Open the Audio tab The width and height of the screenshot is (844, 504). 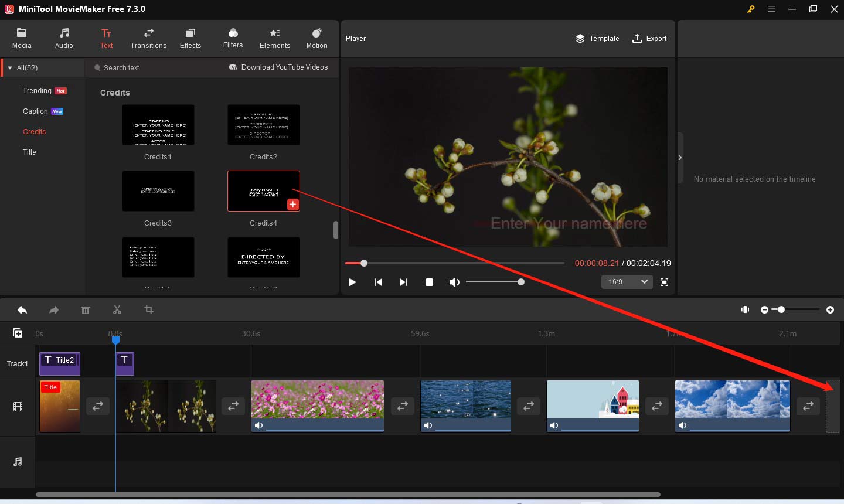point(64,39)
